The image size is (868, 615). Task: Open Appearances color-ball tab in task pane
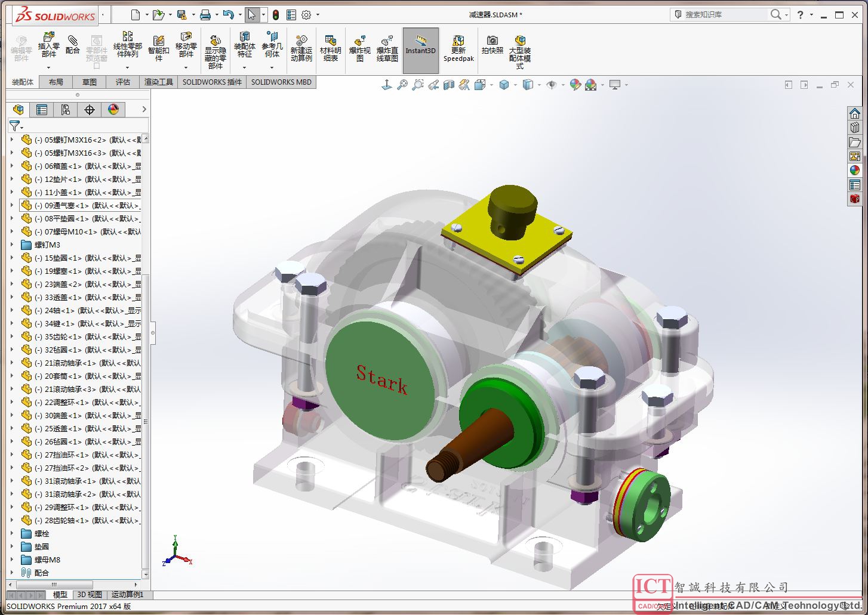855,171
